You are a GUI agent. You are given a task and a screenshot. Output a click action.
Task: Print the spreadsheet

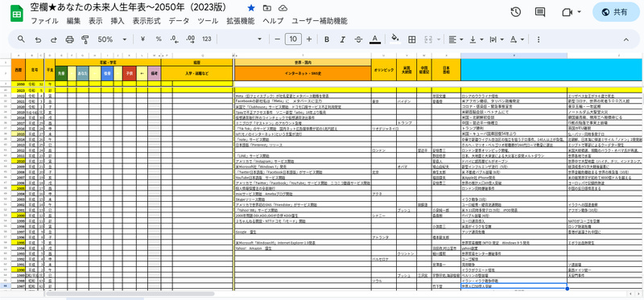click(x=70, y=39)
